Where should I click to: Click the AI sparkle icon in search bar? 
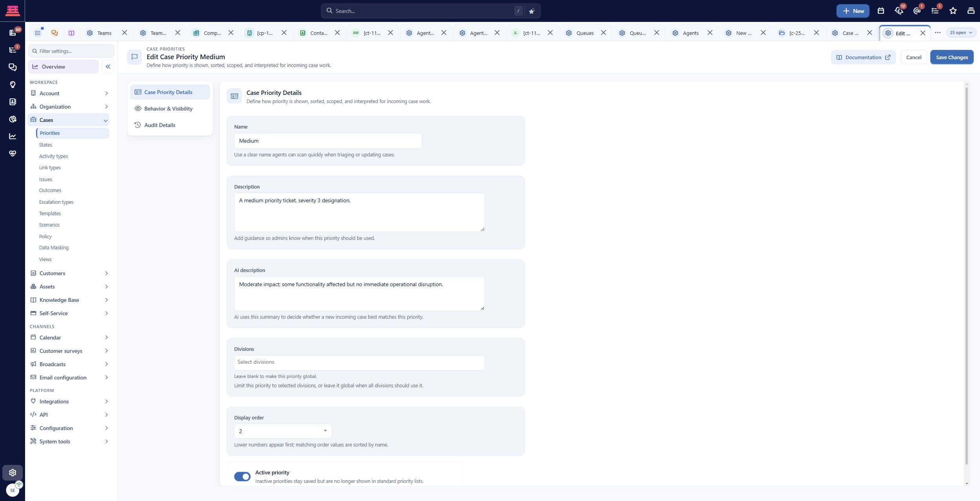point(532,11)
